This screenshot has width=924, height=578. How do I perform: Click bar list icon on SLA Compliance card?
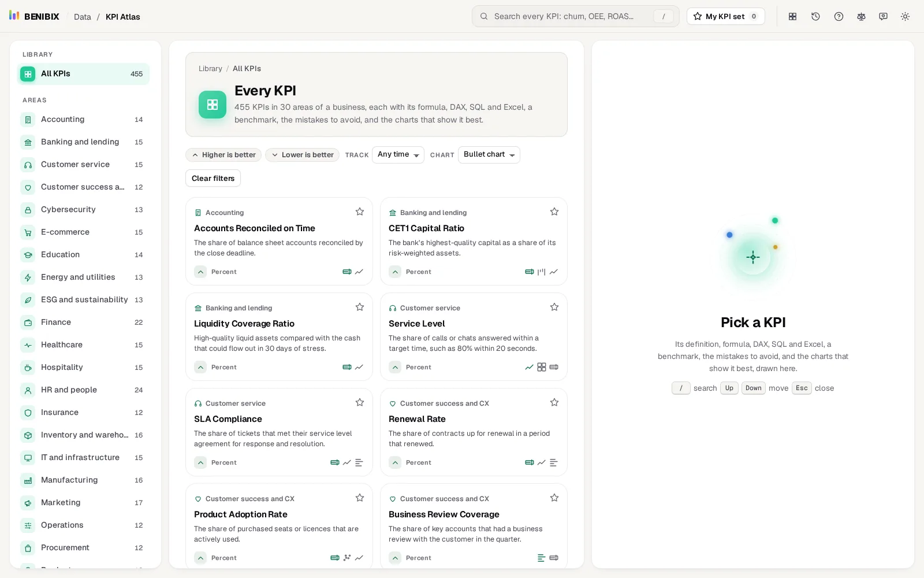[x=359, y=462]
